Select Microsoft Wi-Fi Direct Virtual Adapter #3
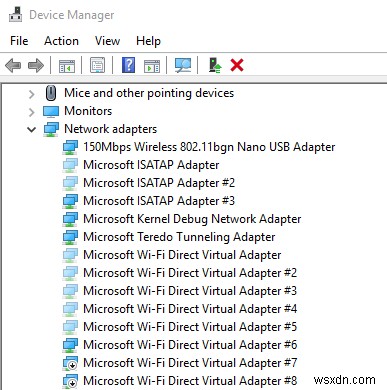 click(x=190, y=291)
